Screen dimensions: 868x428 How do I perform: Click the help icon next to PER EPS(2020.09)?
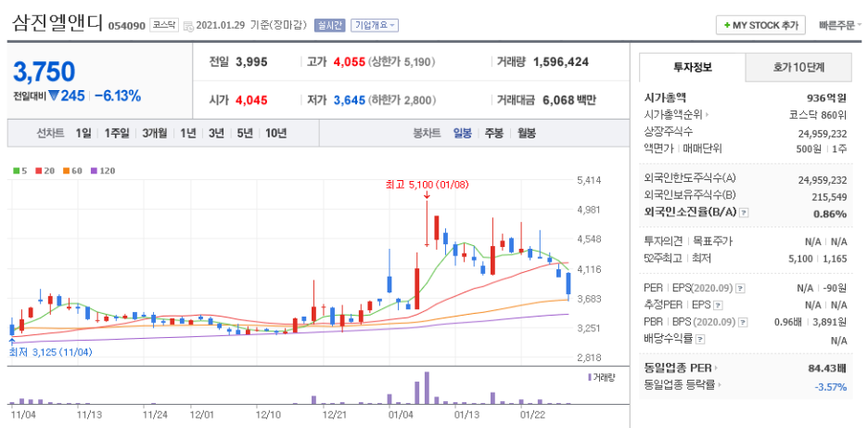[741, 289]
